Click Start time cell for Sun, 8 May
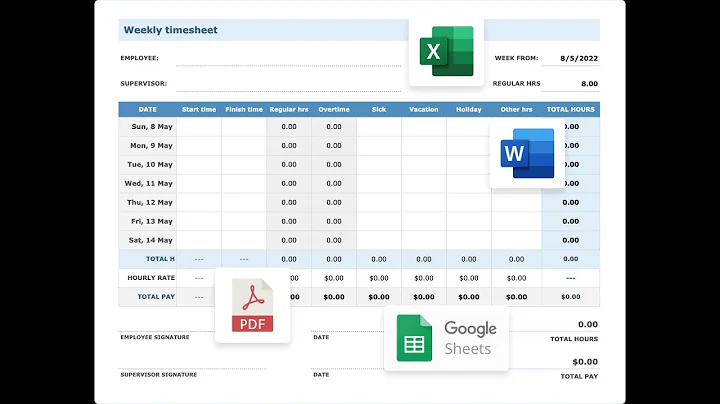Viewport: 720px width, 404px height. click(x=199, y=127)
